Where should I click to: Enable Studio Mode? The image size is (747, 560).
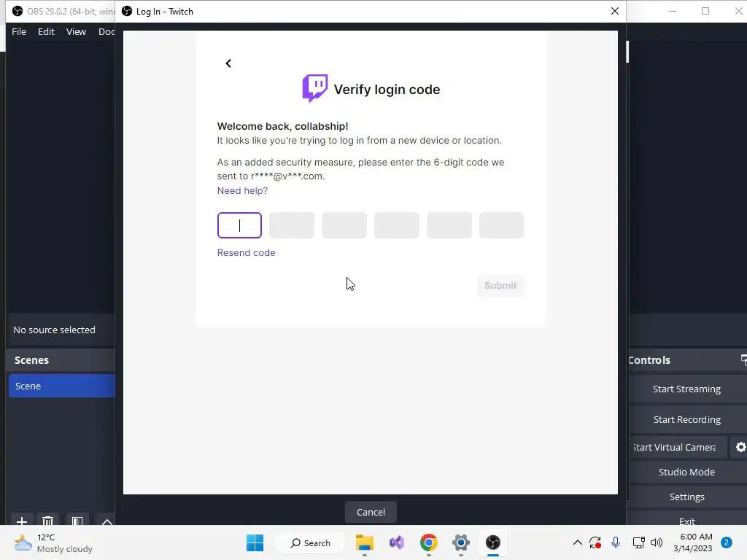[x=686, y=472]
